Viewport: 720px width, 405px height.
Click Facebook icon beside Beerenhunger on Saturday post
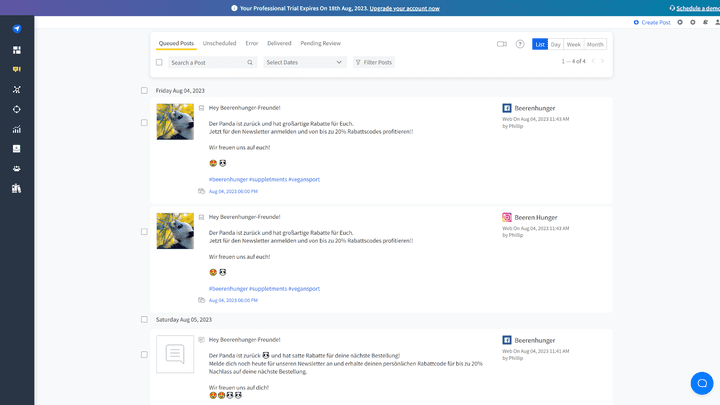506,340
